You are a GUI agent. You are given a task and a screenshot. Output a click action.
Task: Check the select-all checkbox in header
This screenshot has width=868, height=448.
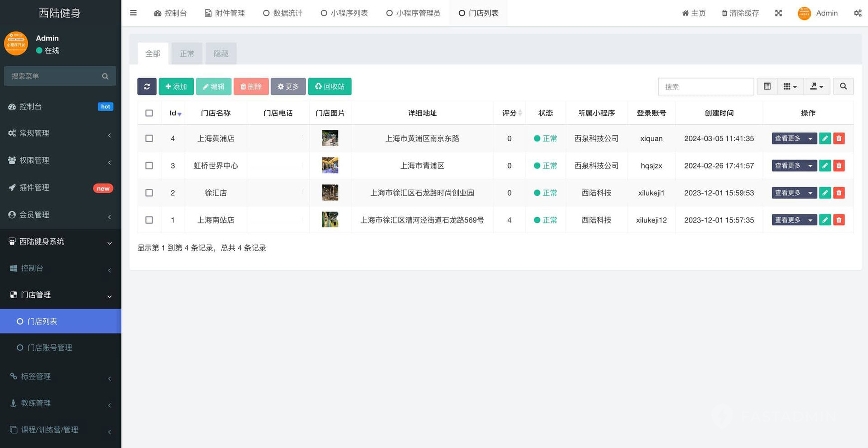149,113
